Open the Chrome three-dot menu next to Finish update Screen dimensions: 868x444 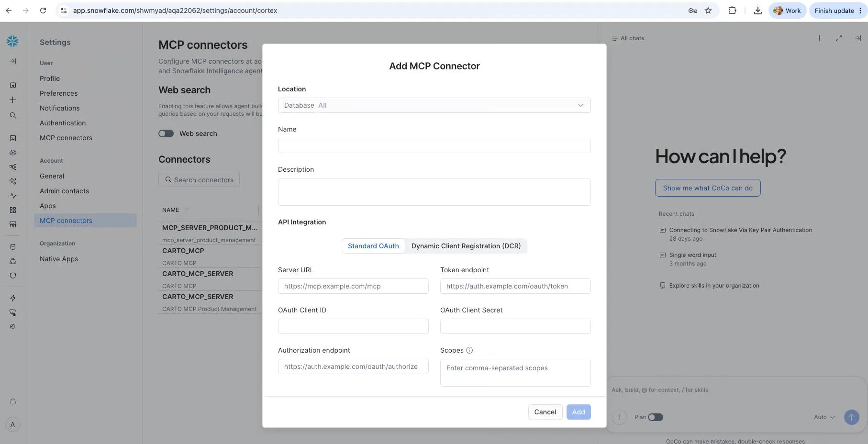860,11
